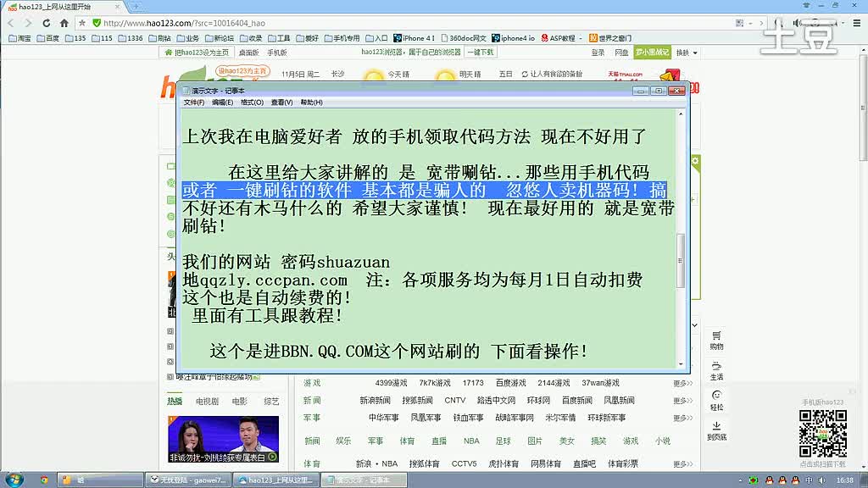The height and width of the screenshot is (488, 868).
Task: Click the hao123 mobile QR code
Action: tap(822, 433)
